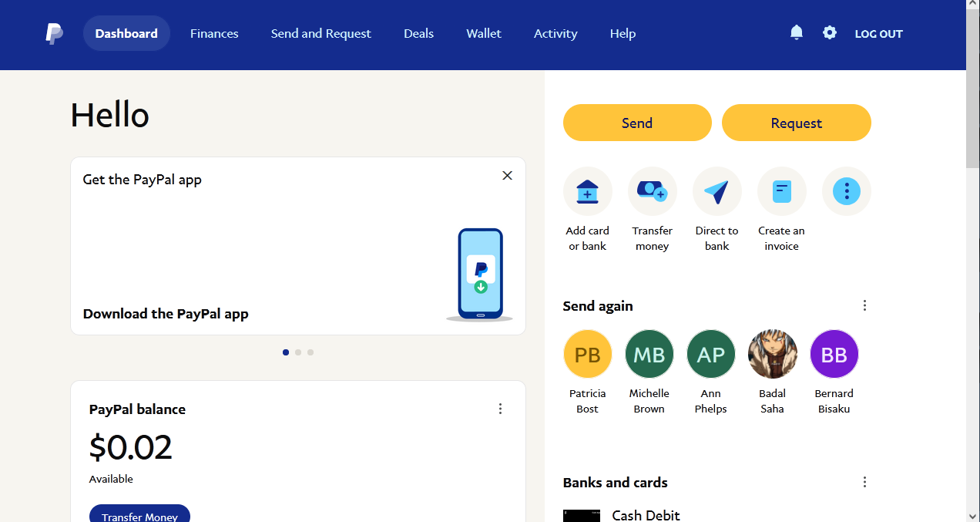Open Banks and cards options menu
This screenshot has width=980, height=522.
tap(864, 482)
